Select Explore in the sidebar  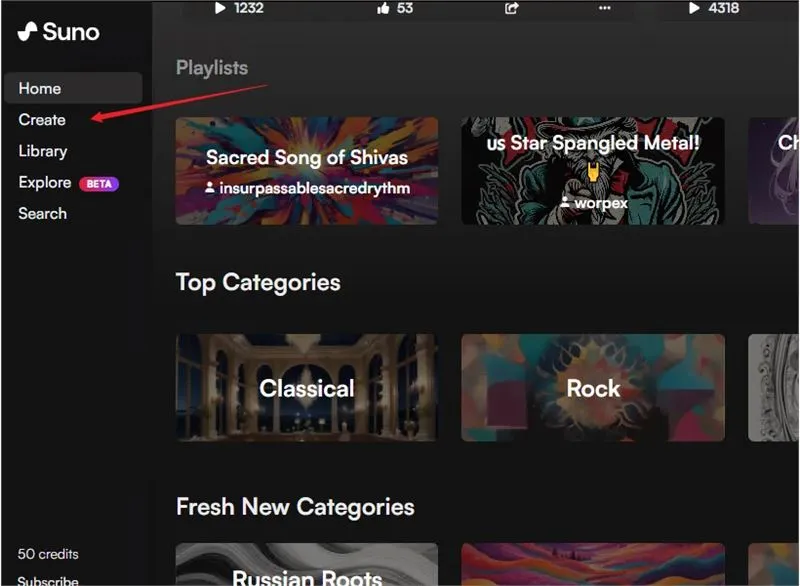tap(45, 183)
